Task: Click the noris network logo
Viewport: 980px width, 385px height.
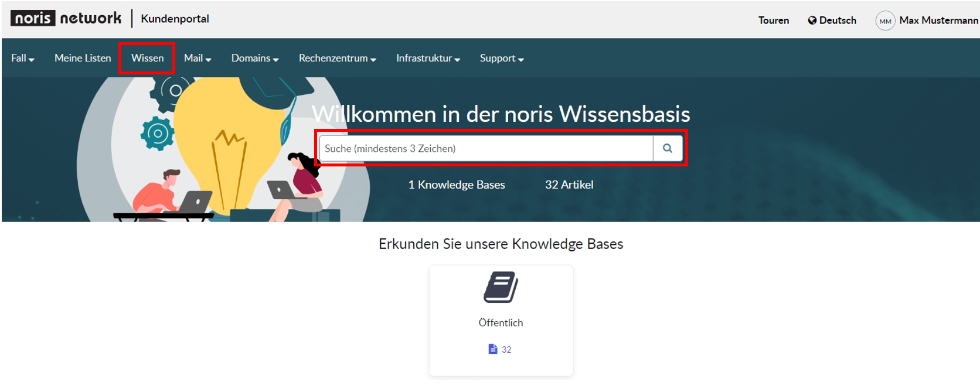Action: 66,18
